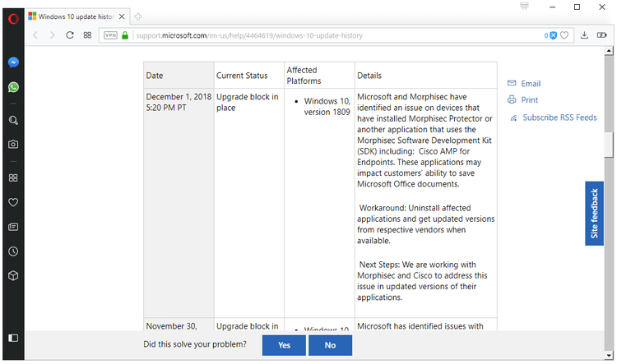Click 'Did this solve your problem?' text
Image resolution: width=617 pixels, height=364 pixels.
click(195, 344)
